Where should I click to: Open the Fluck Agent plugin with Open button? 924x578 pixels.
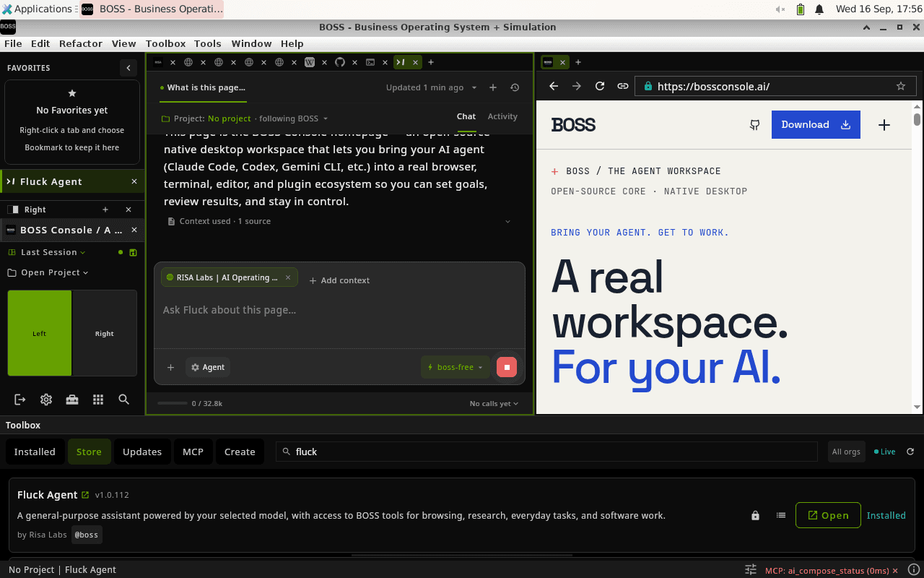pos(828,515)
